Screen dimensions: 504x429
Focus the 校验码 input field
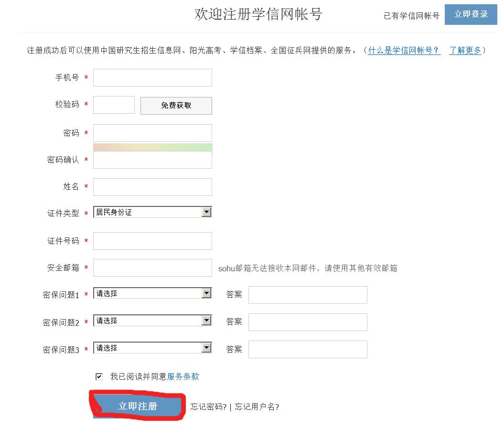click(114, 105)
